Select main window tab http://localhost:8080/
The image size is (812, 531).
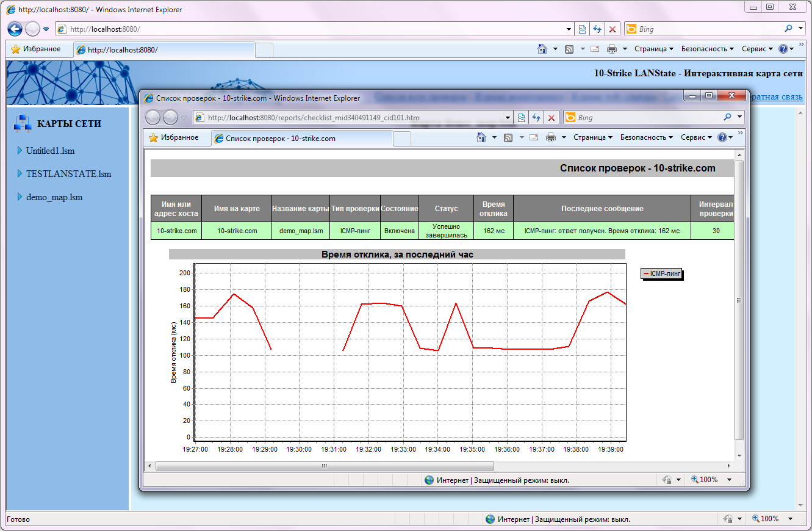pos(164,50)
